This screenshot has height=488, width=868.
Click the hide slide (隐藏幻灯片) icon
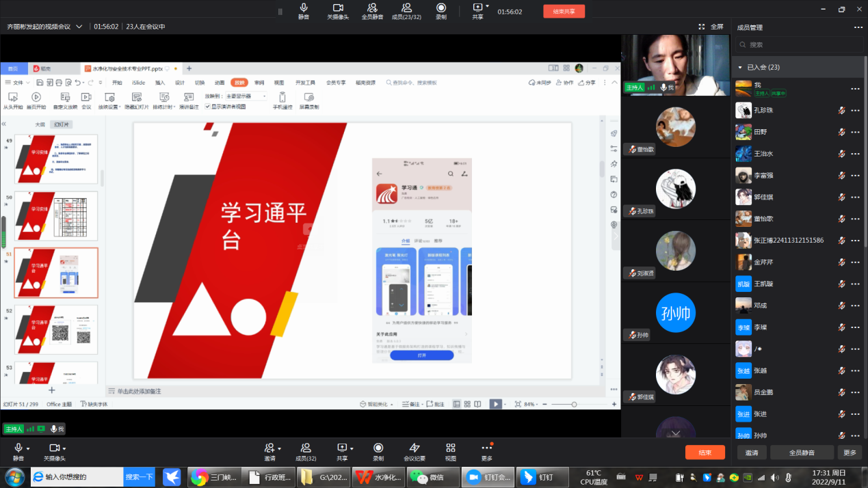(137, 97)
